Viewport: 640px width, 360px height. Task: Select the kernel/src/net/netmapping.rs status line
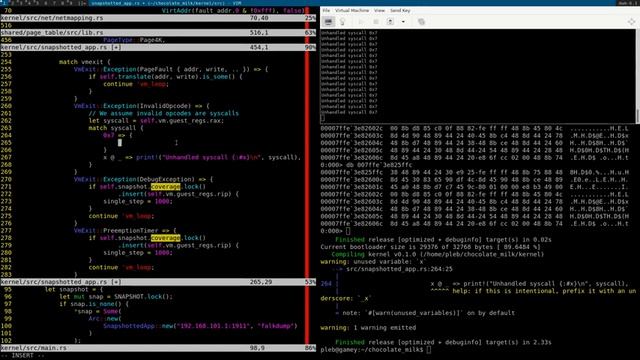(x=158, y=18)
